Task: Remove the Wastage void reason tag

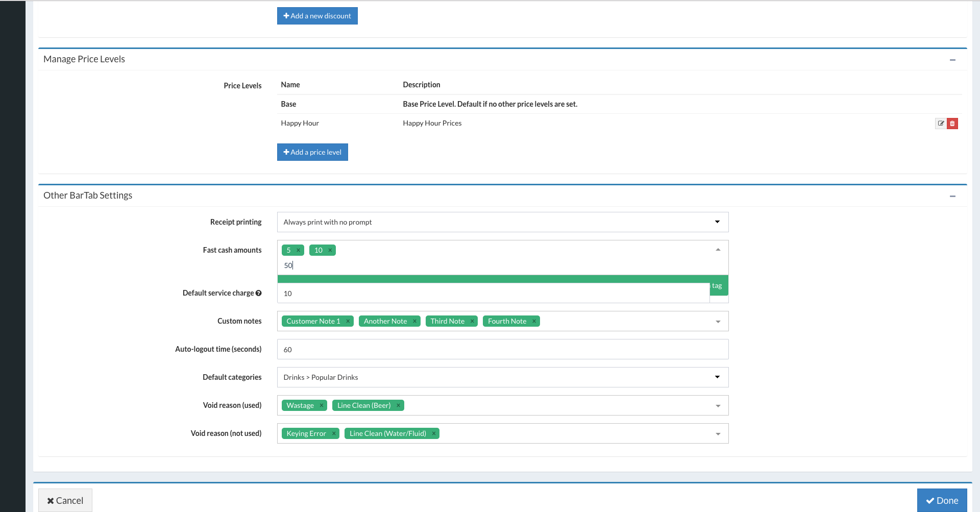Action: coord(322,405)
